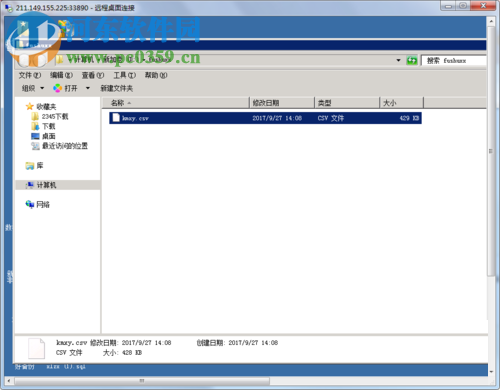Sort by 修改日期 column header
The height and width of the screenshot is (390, 500).
[282, 103]
